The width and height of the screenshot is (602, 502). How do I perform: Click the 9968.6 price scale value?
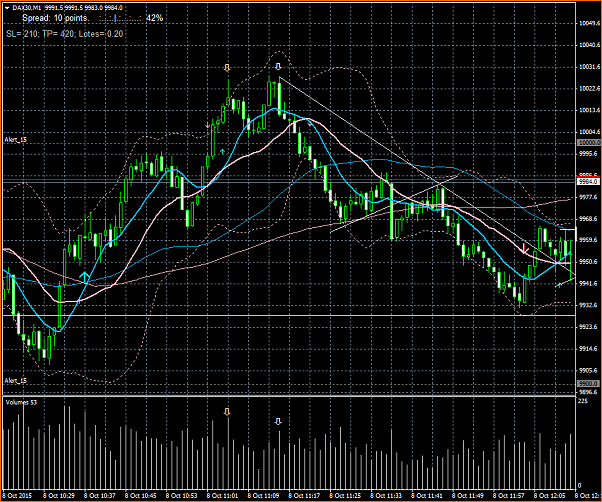589,219
